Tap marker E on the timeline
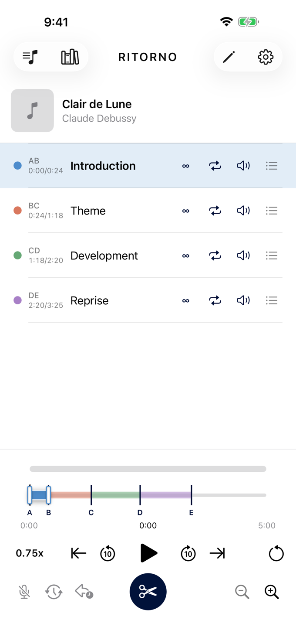This screenshot has width=296, height=644. pyautogui.click(x=191, y=495)
